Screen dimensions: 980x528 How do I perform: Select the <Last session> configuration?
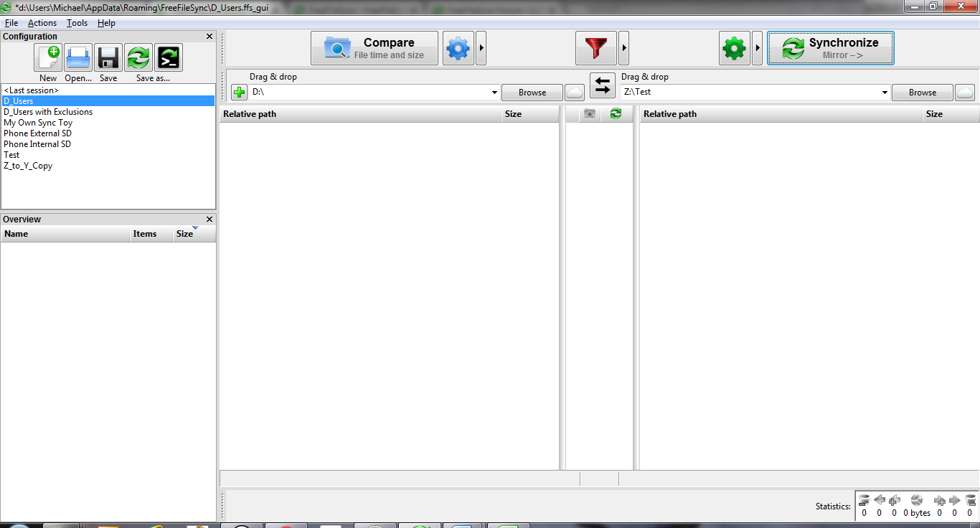coord(108,90)
